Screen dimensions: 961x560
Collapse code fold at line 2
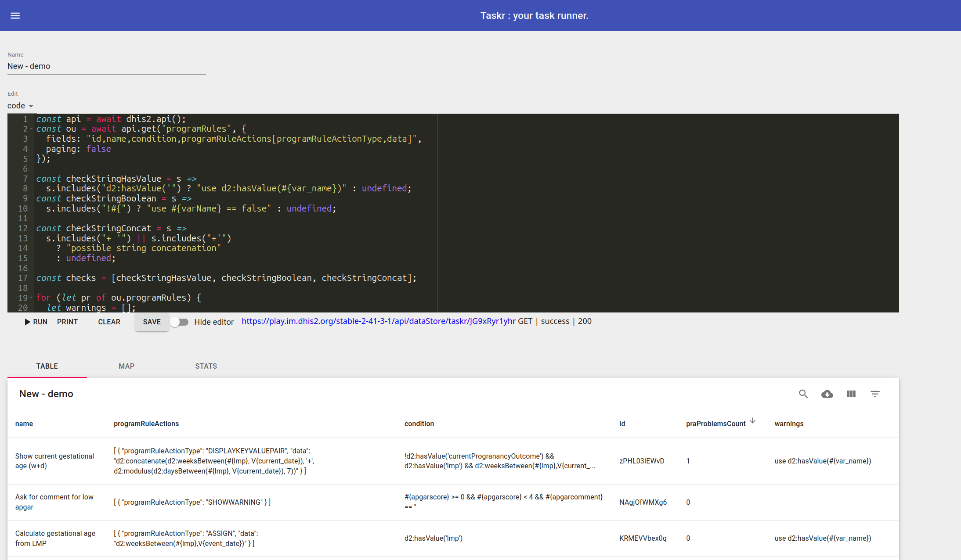[x=31, y=129]
